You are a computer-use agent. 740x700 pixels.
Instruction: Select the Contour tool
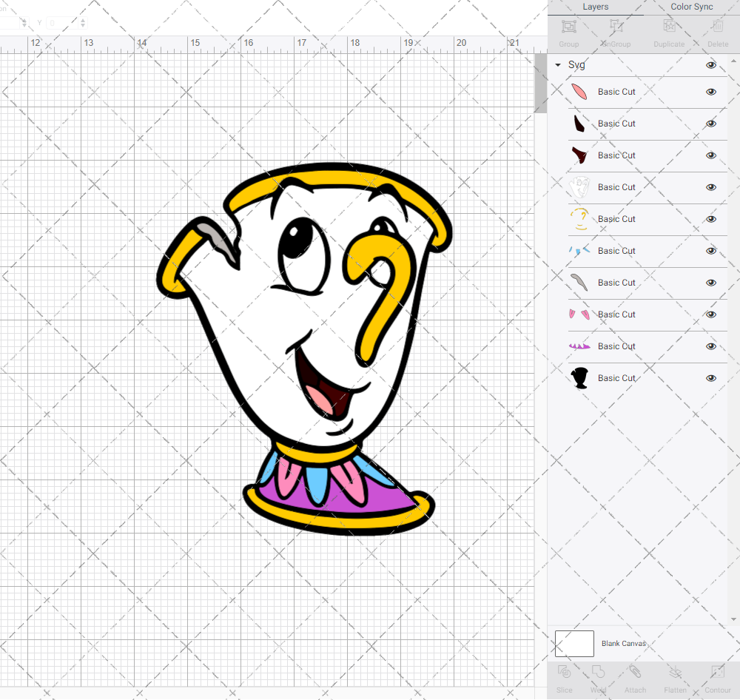click(718, 672)
